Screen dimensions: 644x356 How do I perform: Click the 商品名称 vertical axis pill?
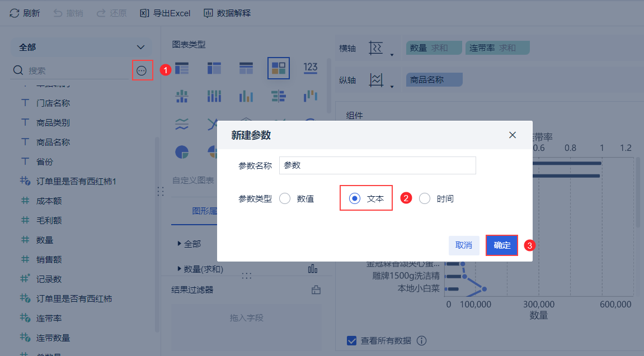(434, 79)
